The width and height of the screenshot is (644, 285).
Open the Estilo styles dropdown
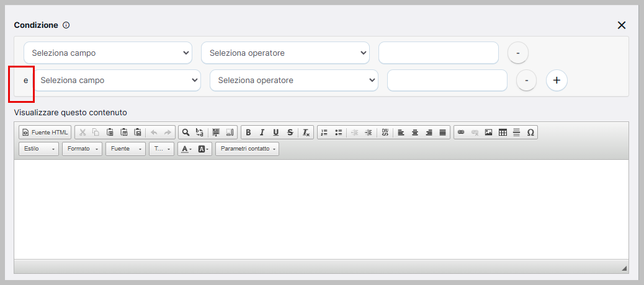click(x=39, y=149)
